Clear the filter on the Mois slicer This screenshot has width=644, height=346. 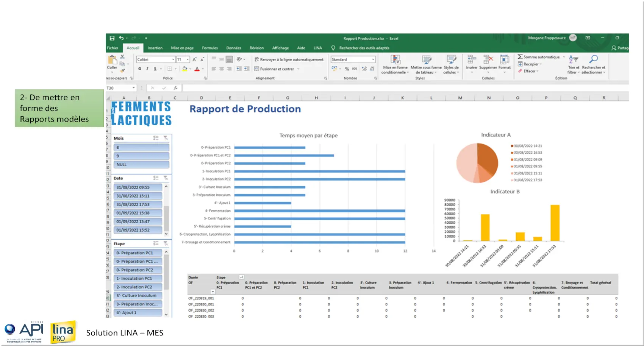point(166,138)
